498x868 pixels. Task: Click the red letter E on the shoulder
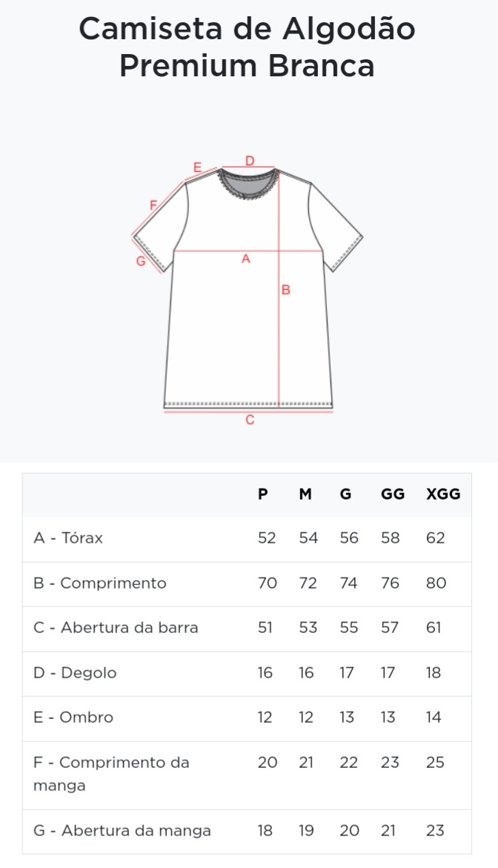pyautogui.click(x=197, y=168)
